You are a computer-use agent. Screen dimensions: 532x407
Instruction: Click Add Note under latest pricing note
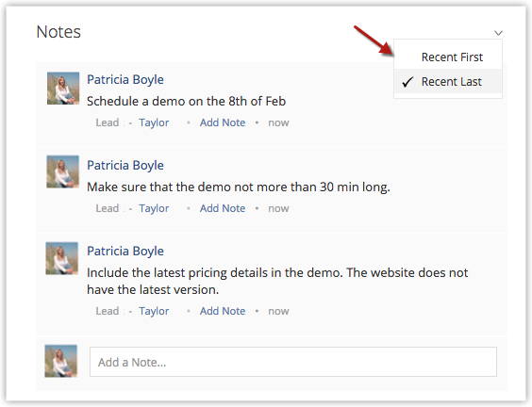223,311
